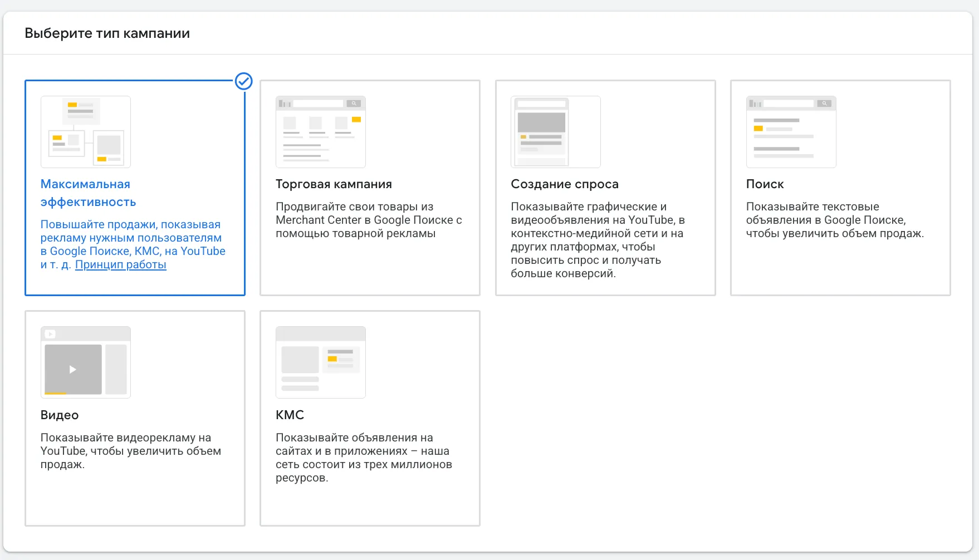Choose the Торговая кампания title
979x560 pixels.
point(334,184)
